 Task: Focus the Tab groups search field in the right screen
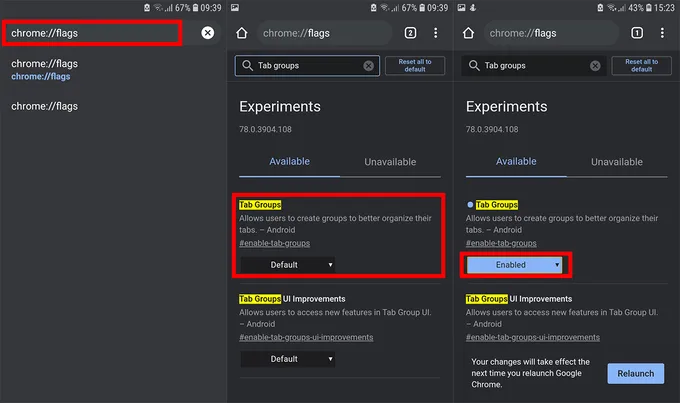click(x=534, y=66)
